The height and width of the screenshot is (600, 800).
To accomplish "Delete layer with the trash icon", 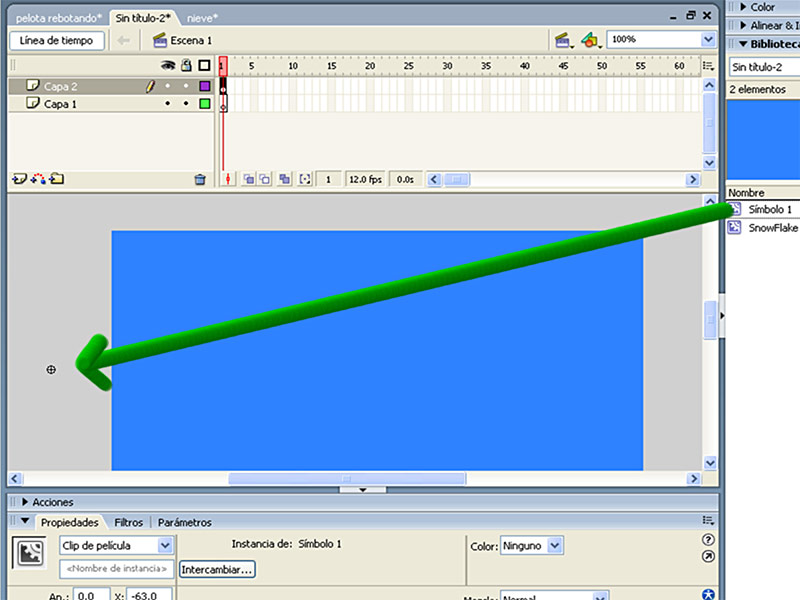I will [x=200, y=180].
